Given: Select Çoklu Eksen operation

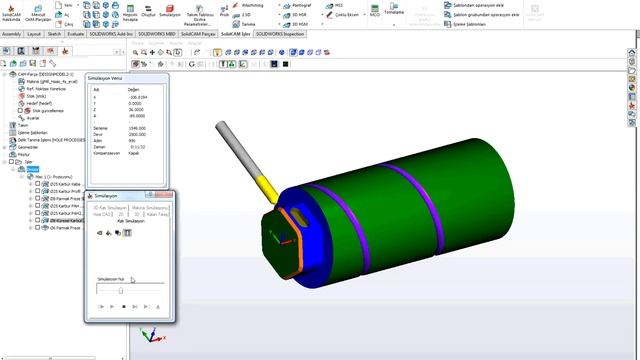Looking at the screenshot, I should click(342, 15).
